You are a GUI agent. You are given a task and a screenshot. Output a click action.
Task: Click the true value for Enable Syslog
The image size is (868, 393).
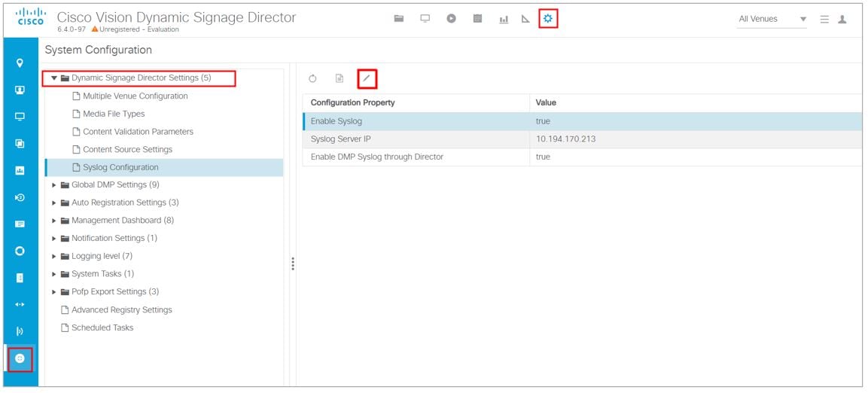[x=543, y=121]
